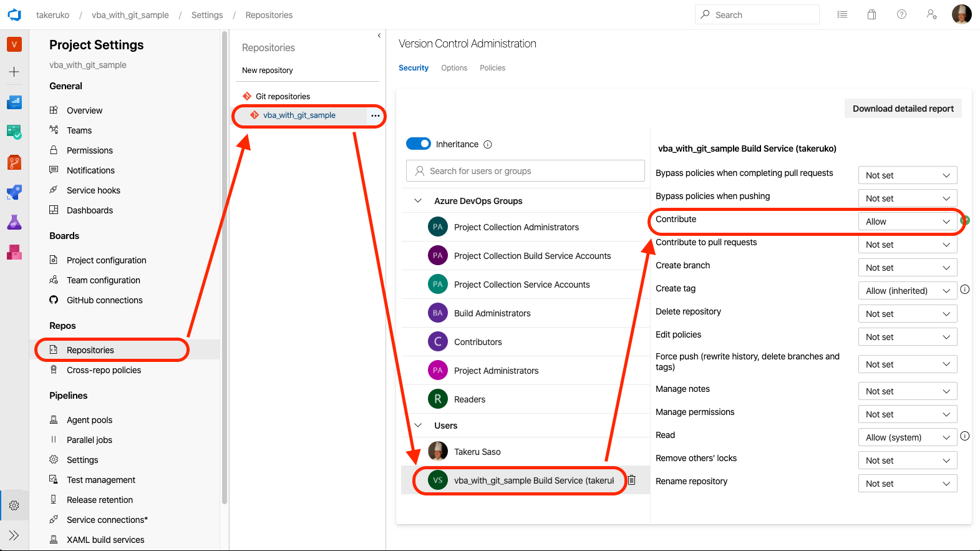
Task: Open the user settings icon in header
Action: tap(931, 14)
